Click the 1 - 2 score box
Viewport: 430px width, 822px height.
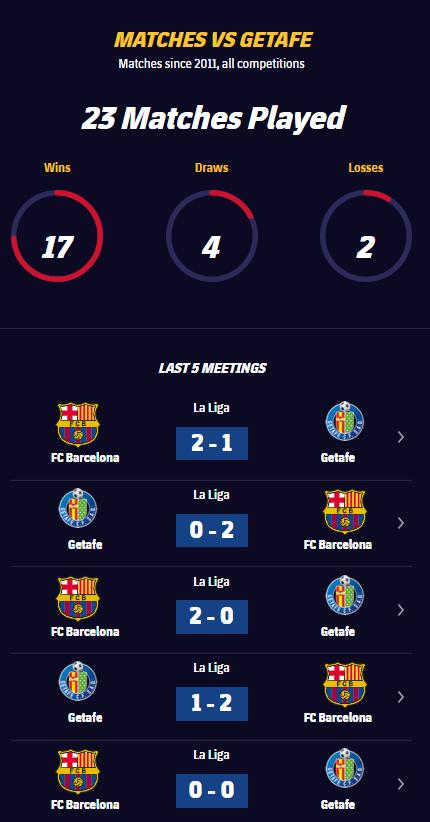212,704
